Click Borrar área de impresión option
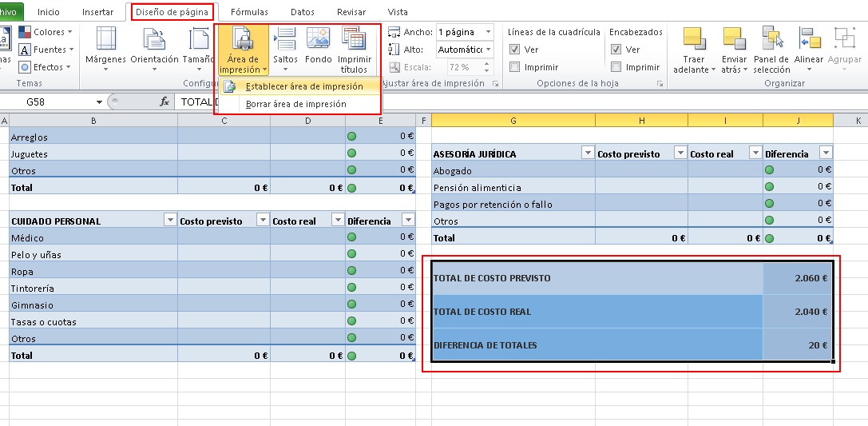This screenshot has width=868, height=426. [295, 104]
